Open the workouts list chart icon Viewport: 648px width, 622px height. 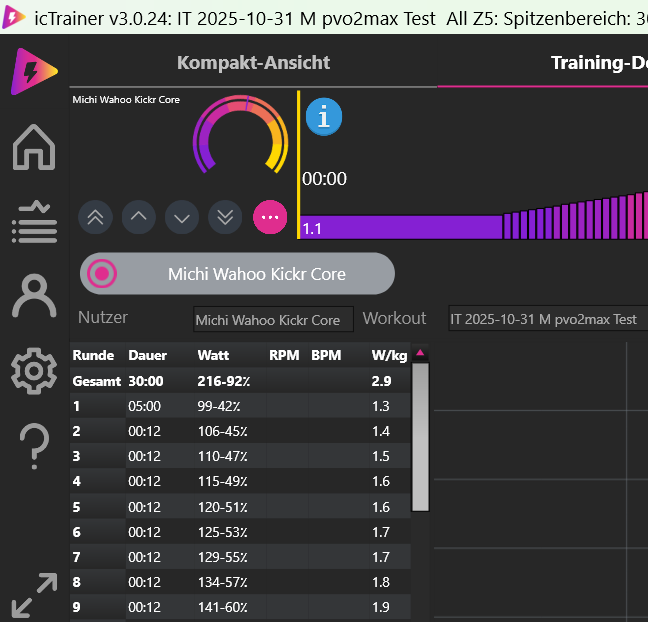tap(33, 221)
